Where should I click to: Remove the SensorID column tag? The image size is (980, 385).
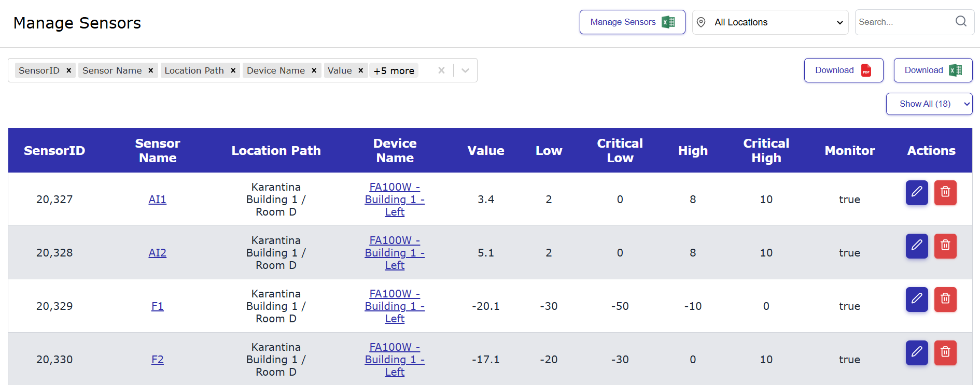[68, 70]
